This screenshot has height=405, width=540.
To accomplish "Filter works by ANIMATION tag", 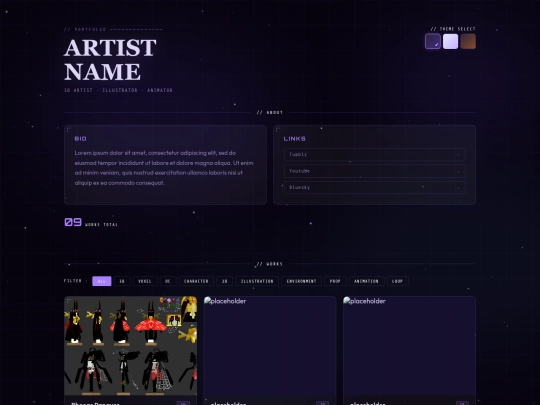I will point(366,281).
